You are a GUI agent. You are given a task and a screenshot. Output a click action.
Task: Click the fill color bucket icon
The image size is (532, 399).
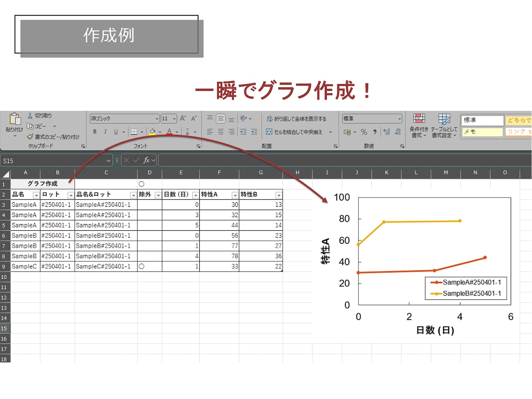[152, 131]
